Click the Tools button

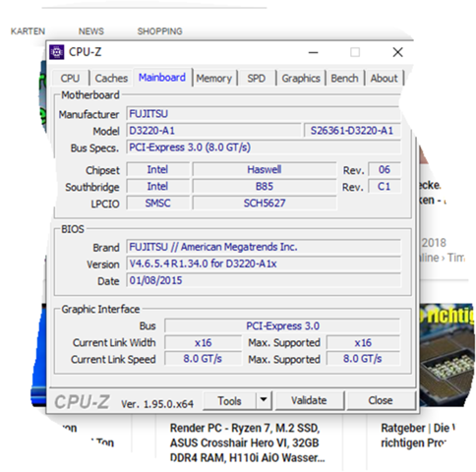click(229, 400)
